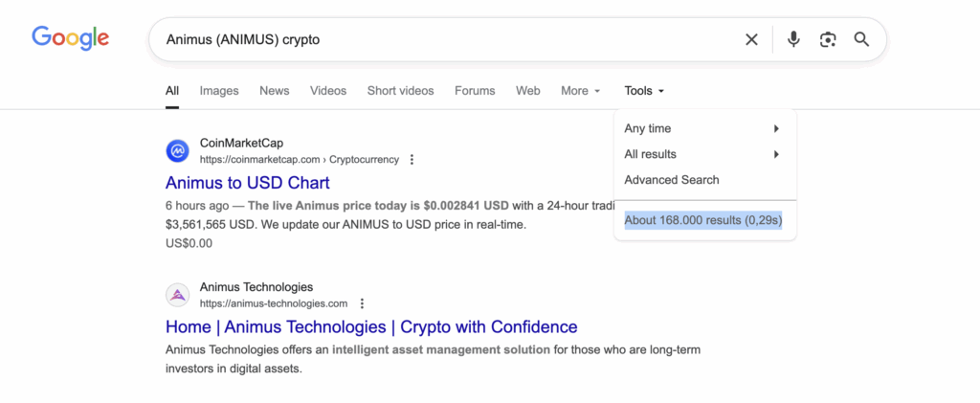Click the Animus Technologies site favicon

pos(178,295)
